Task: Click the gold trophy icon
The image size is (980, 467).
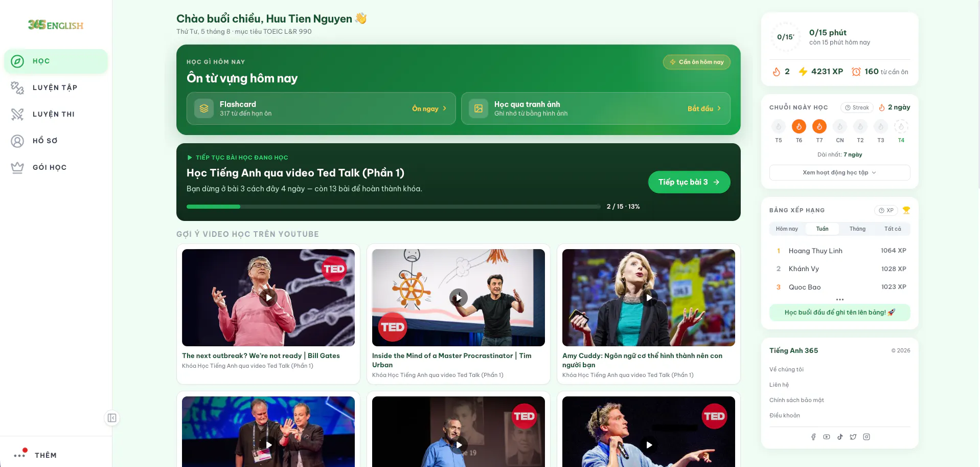Action: pyautogui.click(x=906, y=210)
